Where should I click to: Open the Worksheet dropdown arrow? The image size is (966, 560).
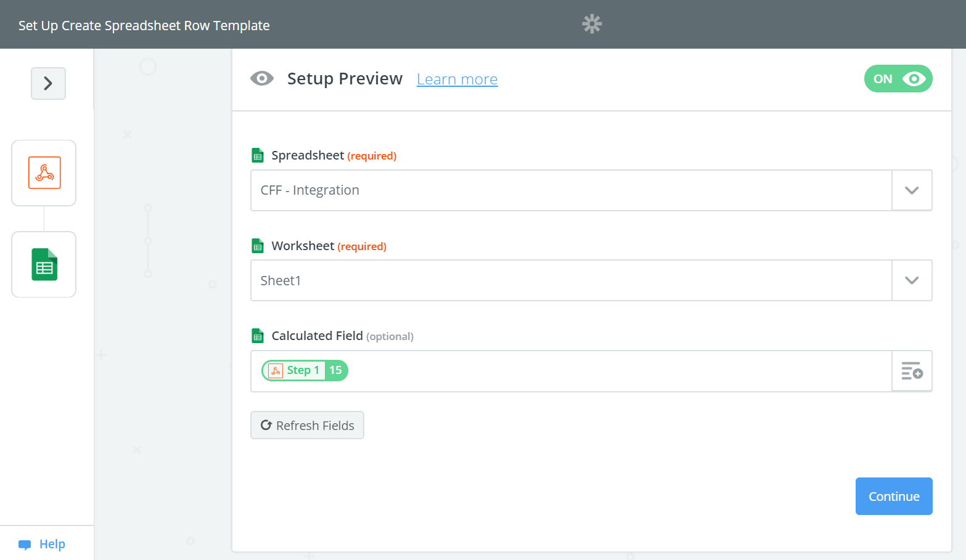click(x=912, y=280)
